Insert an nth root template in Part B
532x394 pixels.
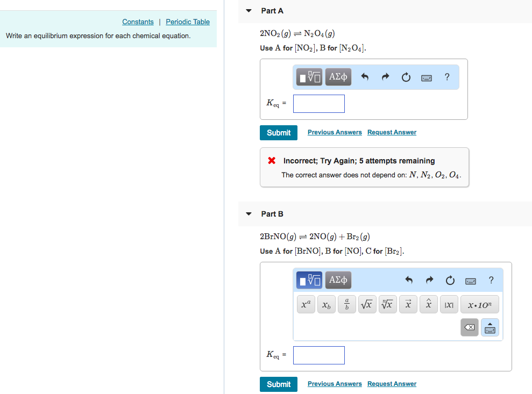(x=387, y=304)
